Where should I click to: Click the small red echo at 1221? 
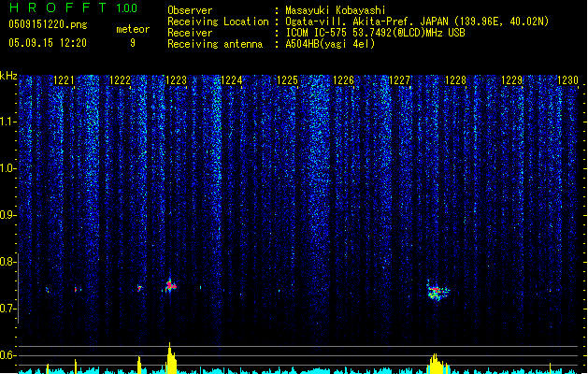point(76,290)
